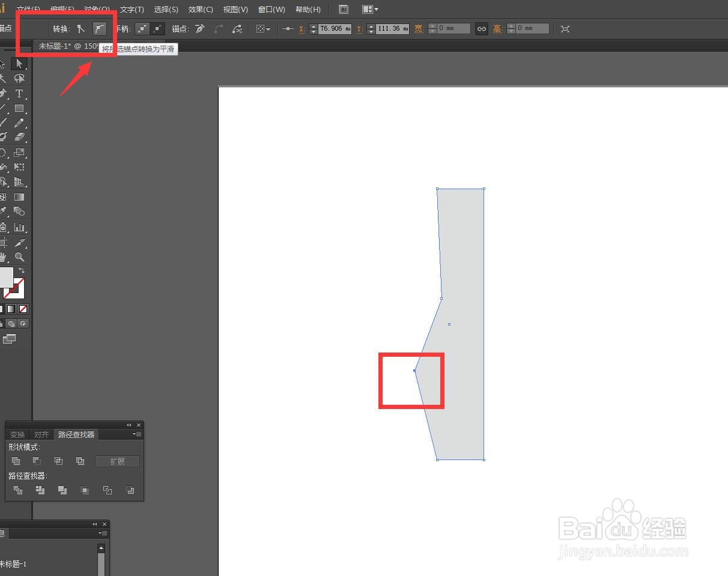This screenshot has width=728, height=576.
Task: Click the X coordinate stepper arrows
Action: coord(313,28)
